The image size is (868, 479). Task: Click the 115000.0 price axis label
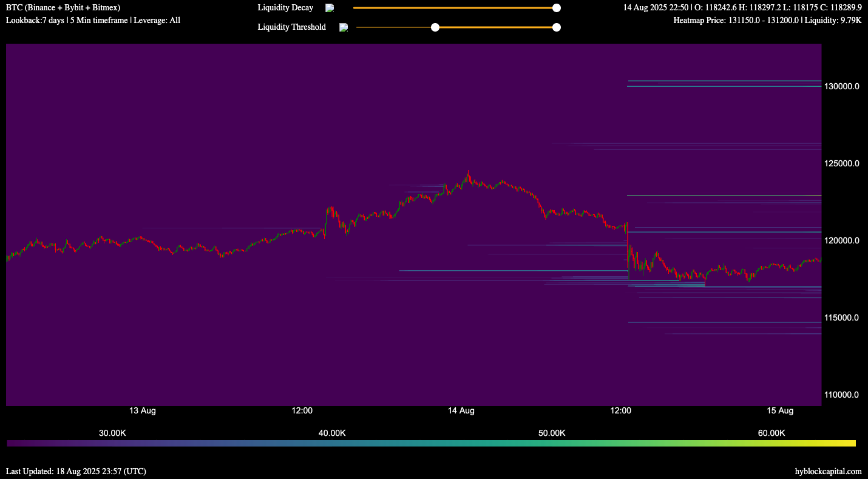point(841,318)
